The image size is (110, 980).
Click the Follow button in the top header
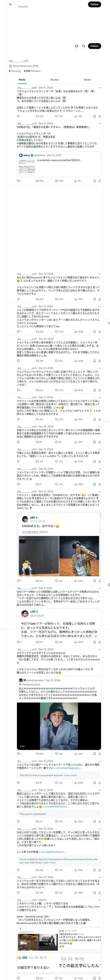95,4
